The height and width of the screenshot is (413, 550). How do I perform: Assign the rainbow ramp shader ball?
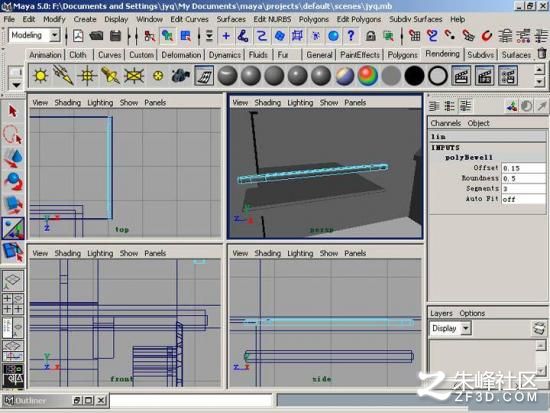(368, 76)
